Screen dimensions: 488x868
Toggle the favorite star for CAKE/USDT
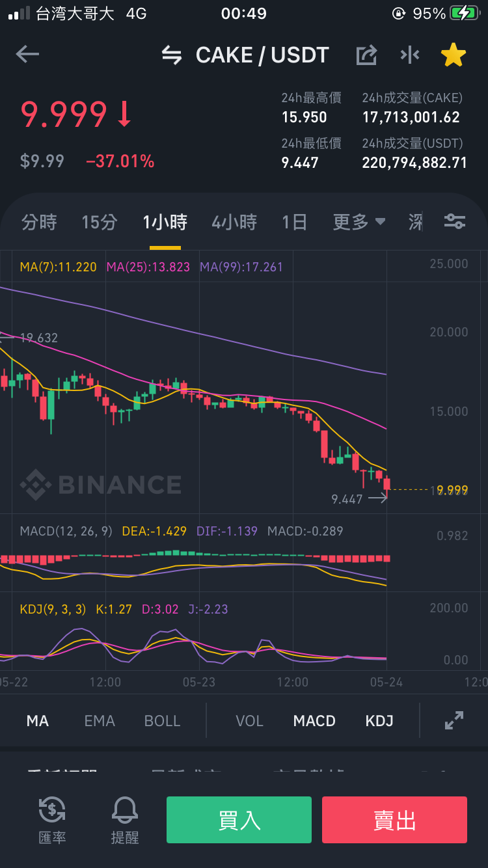click(x=454, y=55)
